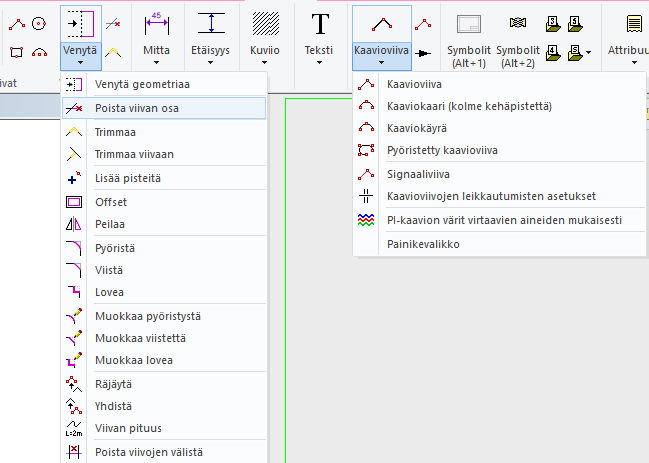Choose Räjäytä from the Venytä menu
This screenshot has height=463, width=649.
coord(114,383)
